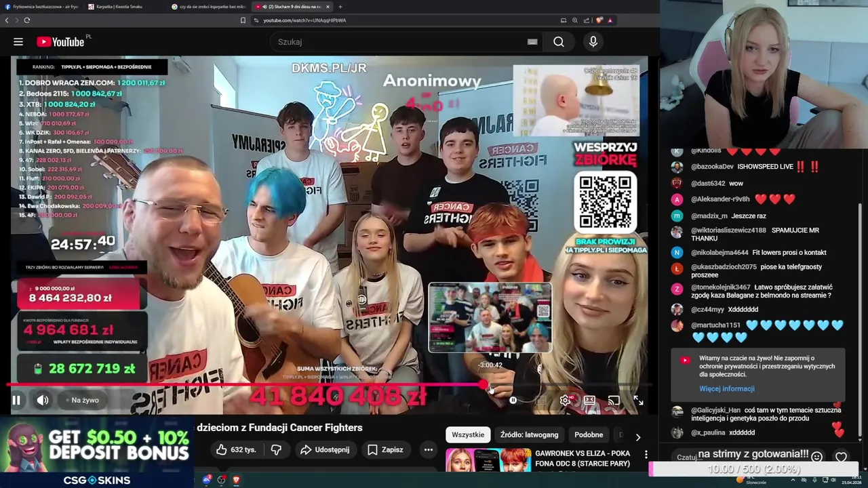This screenshot has width=868, height=488.
Task: Open Brave Shields lion icon
Action: pos(599,20)
